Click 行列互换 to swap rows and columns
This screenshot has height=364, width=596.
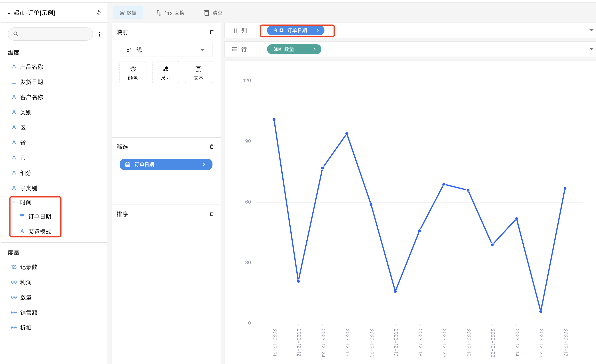pos(170,13)
